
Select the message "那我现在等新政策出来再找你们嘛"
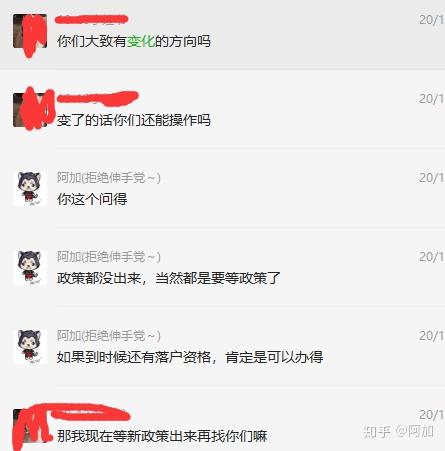(x=162, y=436)
